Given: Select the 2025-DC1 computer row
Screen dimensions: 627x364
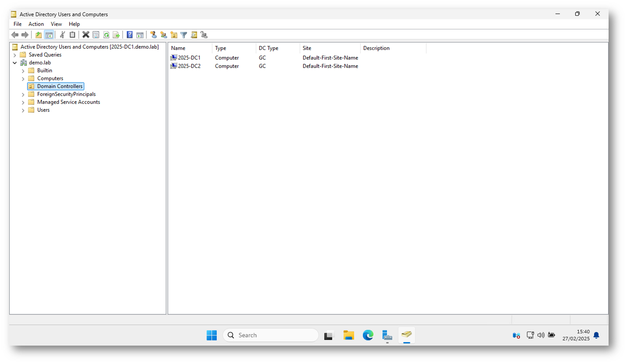Looking at the screenshot, I should pyautogui.click(x=264, y=58).
